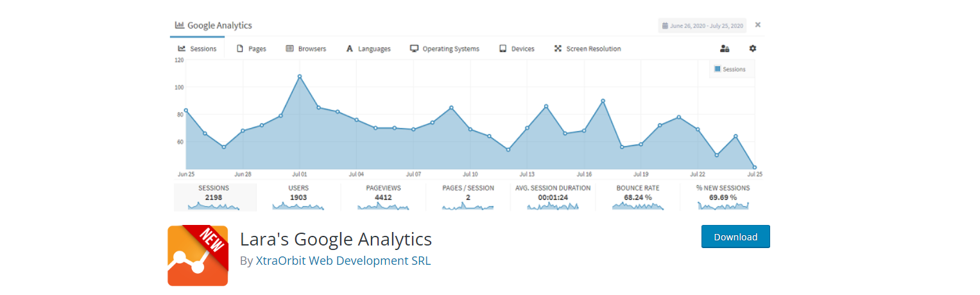Open XtraOrbit Web Development SRL author link
980x295 pixels.
pos(343,261)
